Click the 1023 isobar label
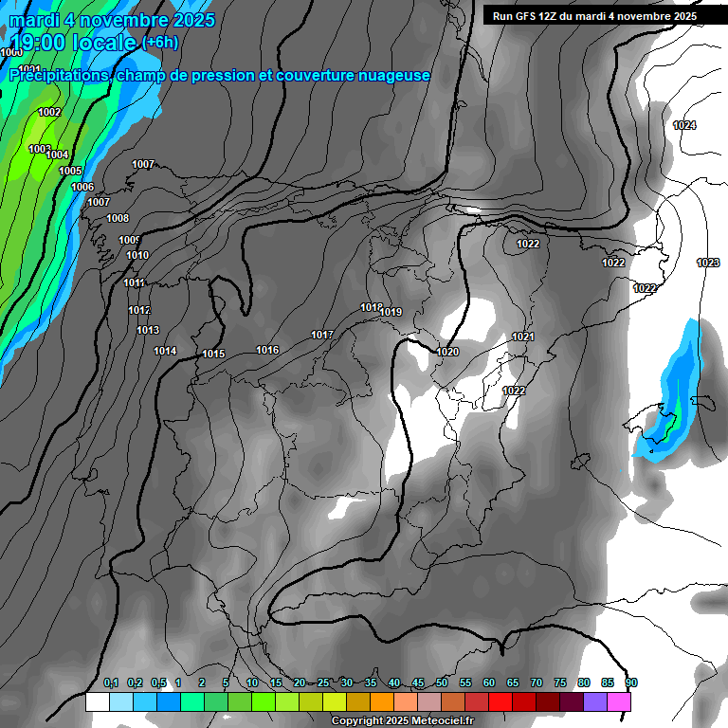 pyautogui.click(x=708, y=264)
